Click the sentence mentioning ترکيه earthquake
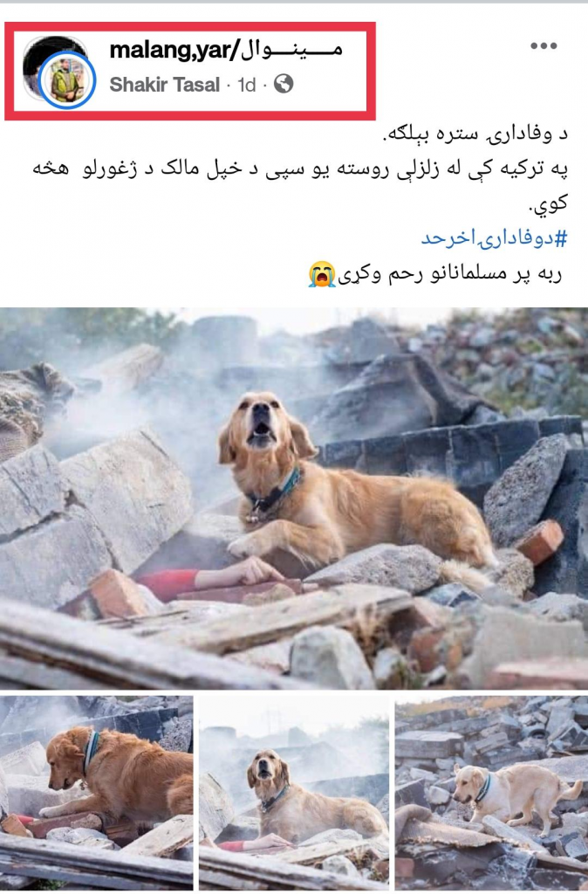588x894 pixels. click(x=301, y=187)
